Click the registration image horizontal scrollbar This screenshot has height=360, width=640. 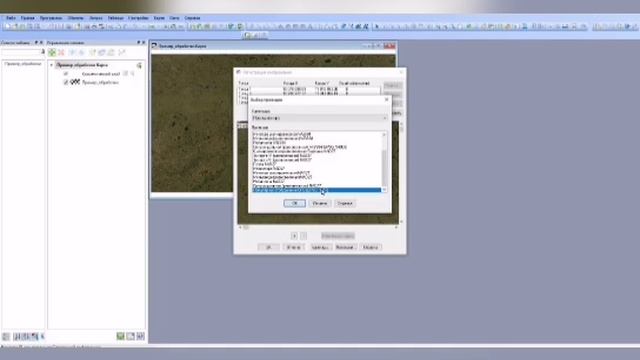[318, 227]
